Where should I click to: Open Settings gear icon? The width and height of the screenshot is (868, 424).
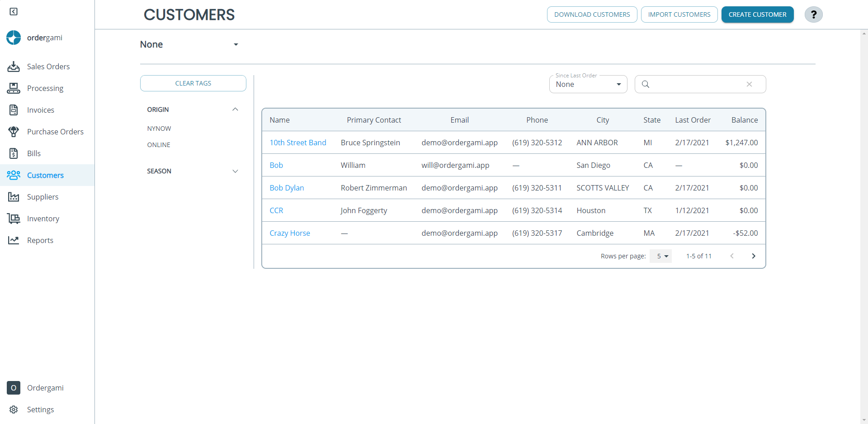point(14,410)
